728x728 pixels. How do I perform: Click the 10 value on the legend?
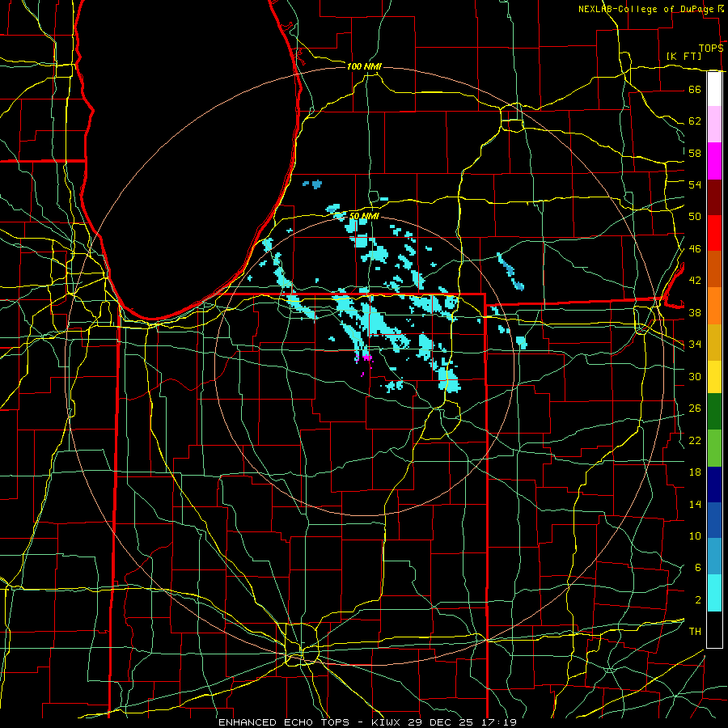695,535
